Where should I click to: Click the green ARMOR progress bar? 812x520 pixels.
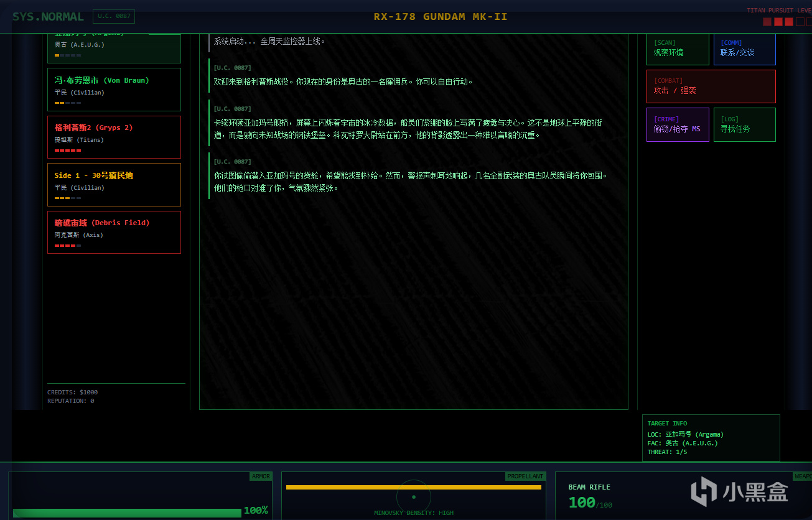tap(127, 513)
